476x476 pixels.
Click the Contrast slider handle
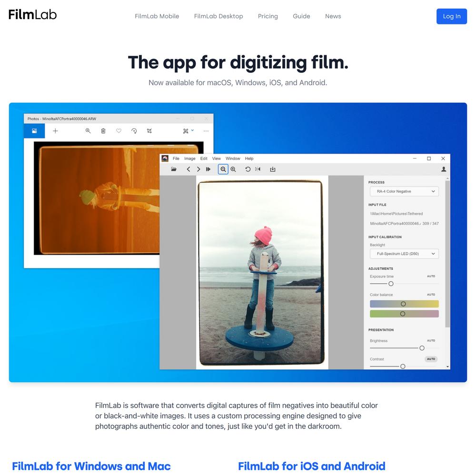coord(403,367)
